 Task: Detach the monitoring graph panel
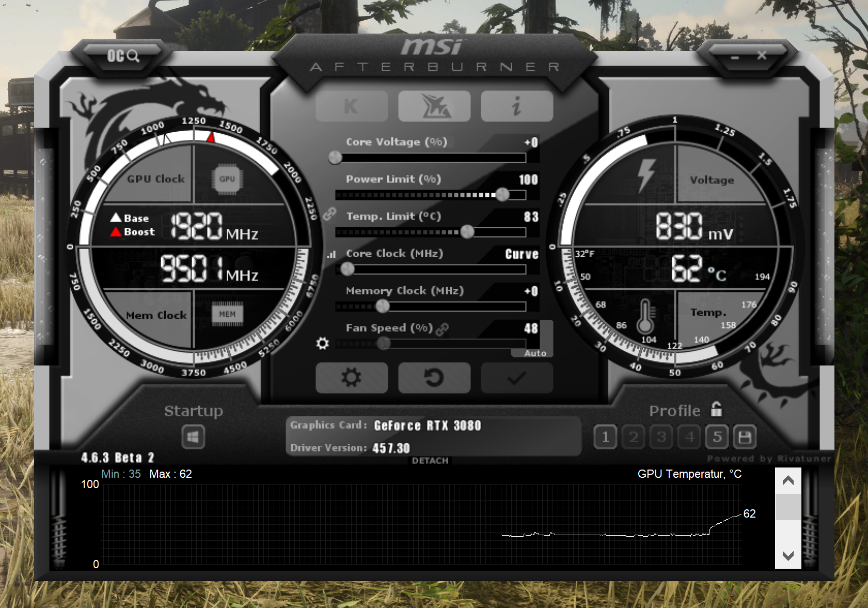coord(430,461)
